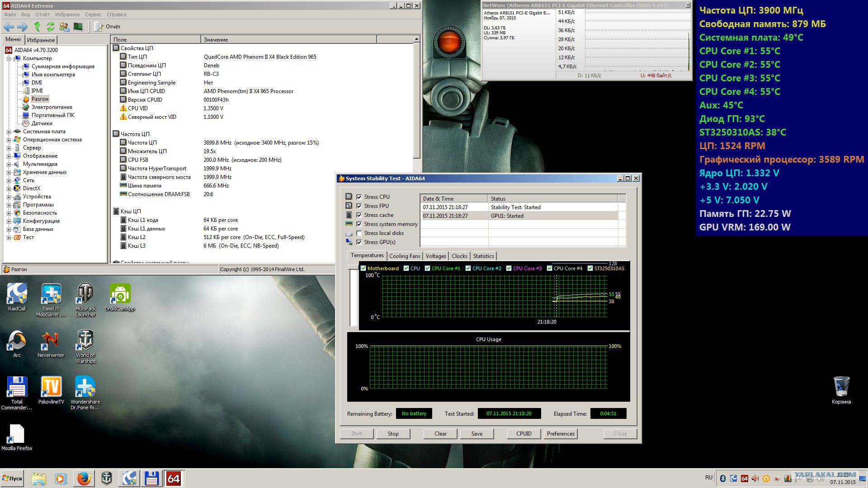
Task: Open the Справка menu
Action: [x=117, y=14]
